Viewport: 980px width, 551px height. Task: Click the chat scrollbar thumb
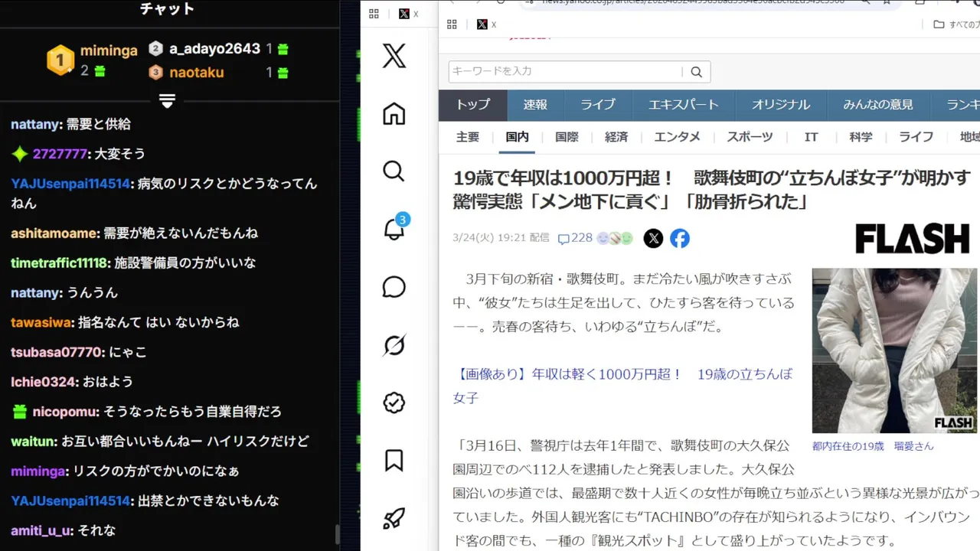coord(337,534)
